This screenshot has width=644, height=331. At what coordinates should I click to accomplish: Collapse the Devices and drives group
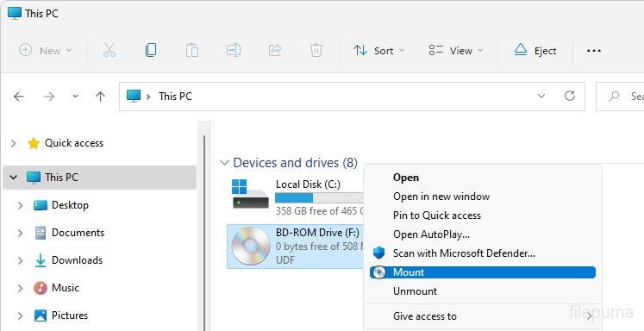click(224, 163)
